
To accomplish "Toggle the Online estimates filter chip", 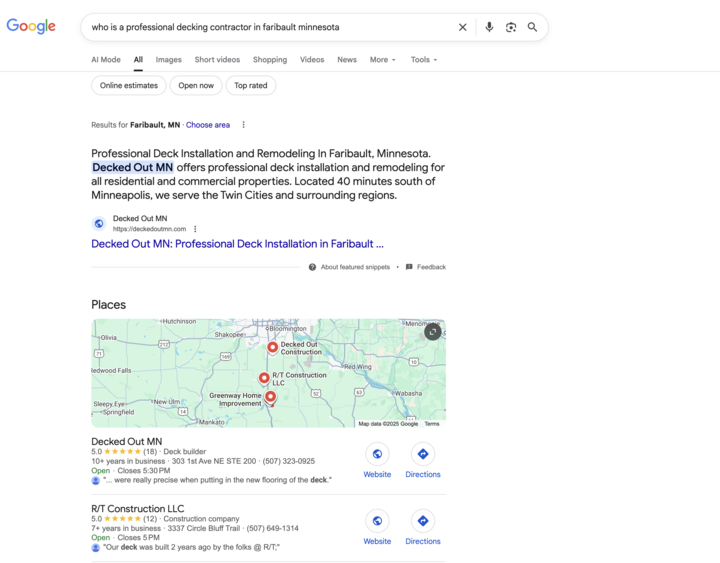I will (129, 85).
